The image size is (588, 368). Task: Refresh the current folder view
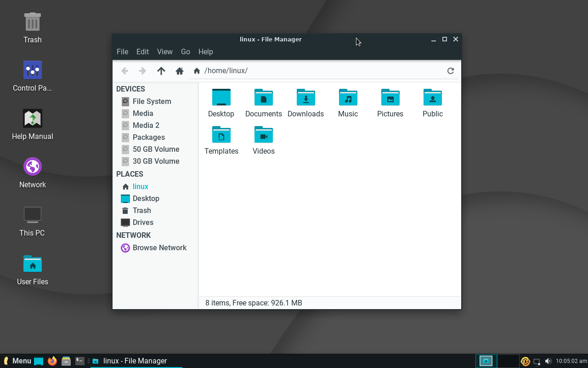(x=451, y=70)
